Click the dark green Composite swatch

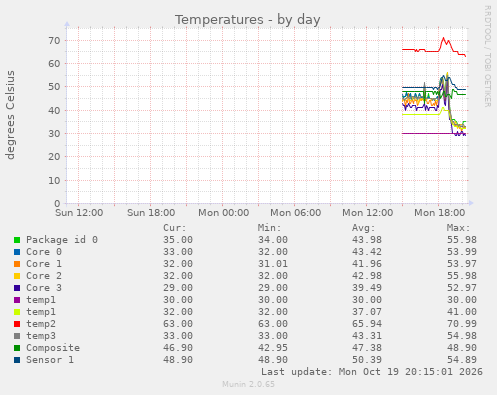[x=17, y=348]
